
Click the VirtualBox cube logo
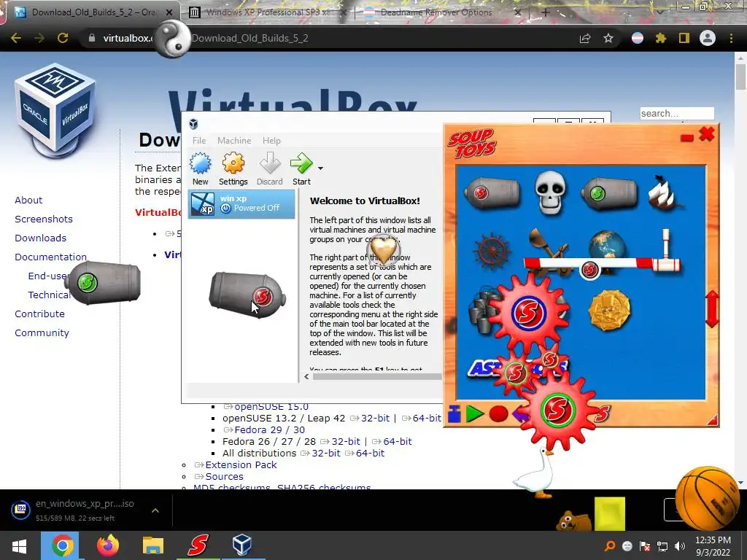(x=55, y=112)
